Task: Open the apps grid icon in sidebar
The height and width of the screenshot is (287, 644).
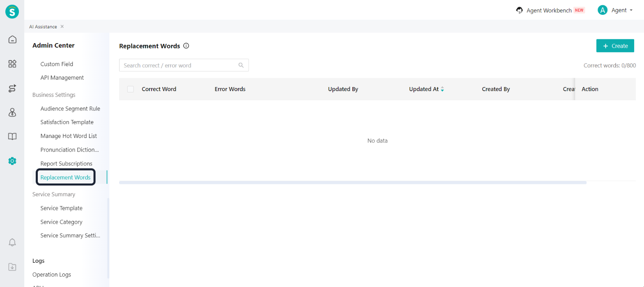Action: pos(12,64)
